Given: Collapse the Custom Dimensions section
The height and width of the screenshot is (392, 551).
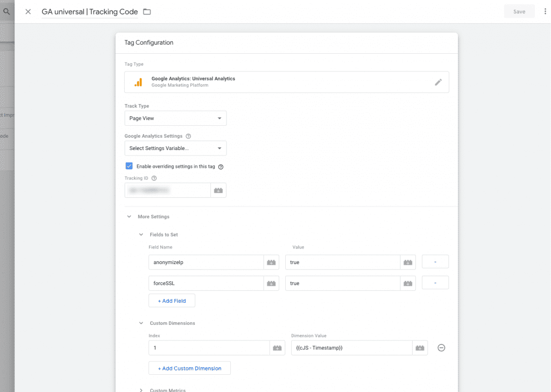Looking at the screenshot, I should [x=142, y=323].
